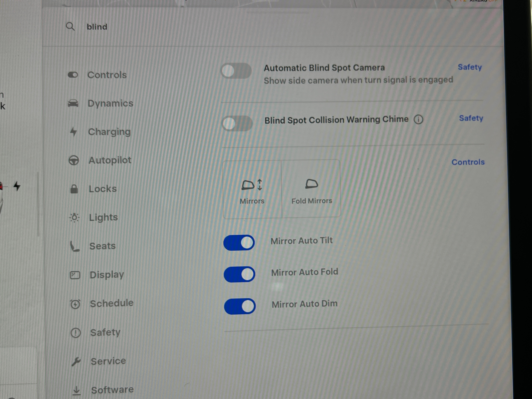Go to Schedule settings
The width and height of the screenshot is (532, 399).
[112, 303]
